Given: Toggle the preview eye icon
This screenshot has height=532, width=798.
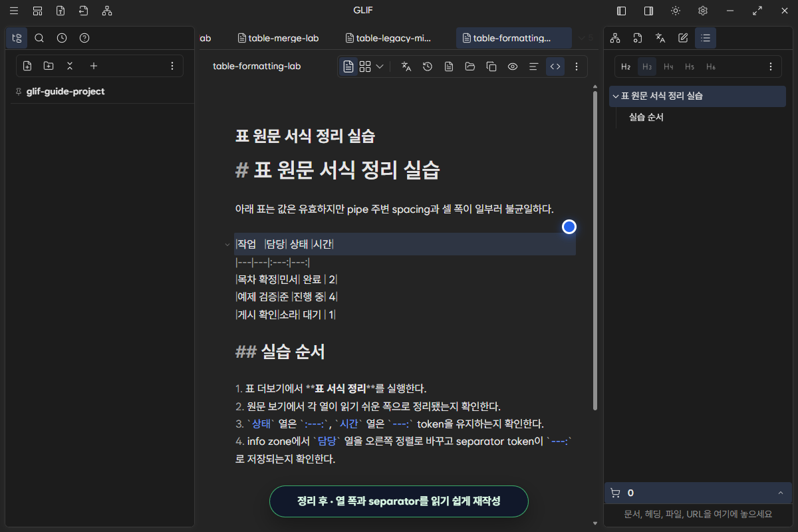Looking at the screenshot, I should click(513, 66).
